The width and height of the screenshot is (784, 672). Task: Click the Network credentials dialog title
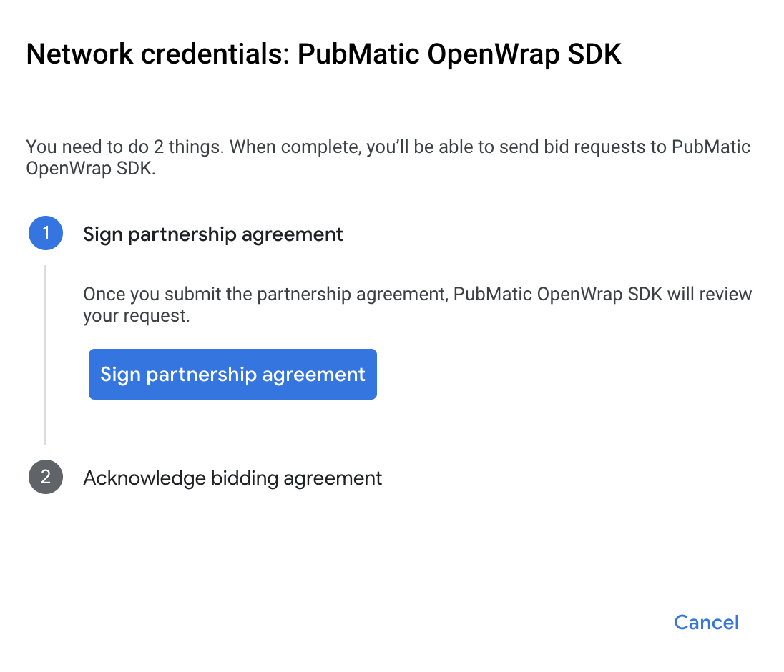[x=323, y=55]
